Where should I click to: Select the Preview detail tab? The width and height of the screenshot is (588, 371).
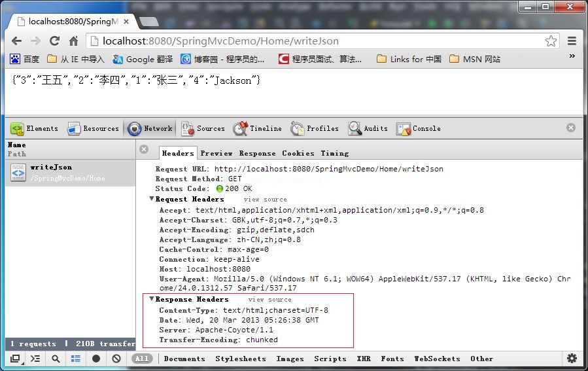pyautogui.click(x=216, y=153)
